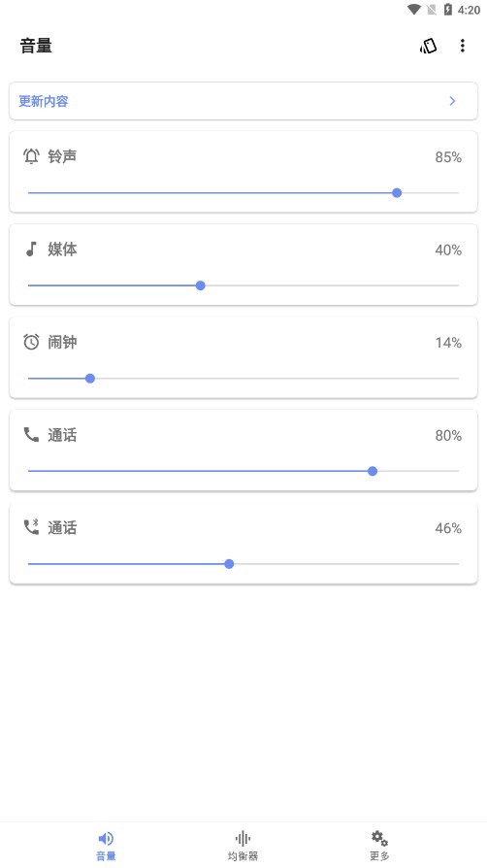Switch to the 更多 tab
487x868 pixels.
point(379,846)
